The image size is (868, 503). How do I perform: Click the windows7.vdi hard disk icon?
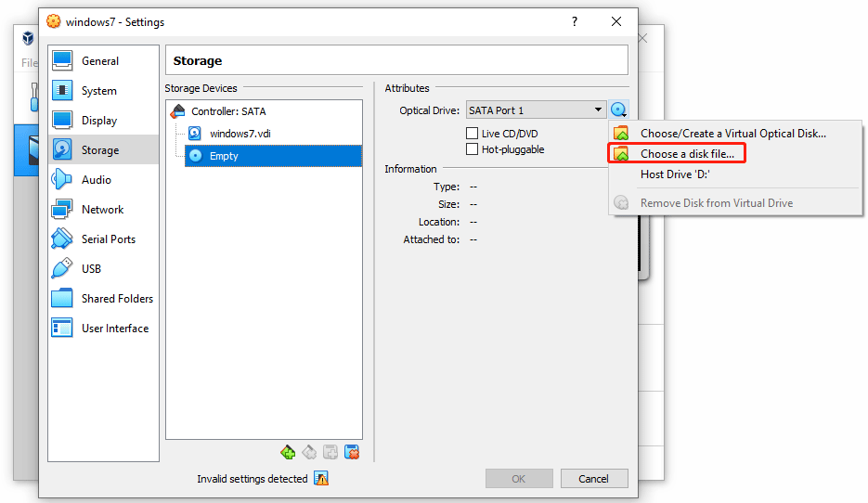195,134
